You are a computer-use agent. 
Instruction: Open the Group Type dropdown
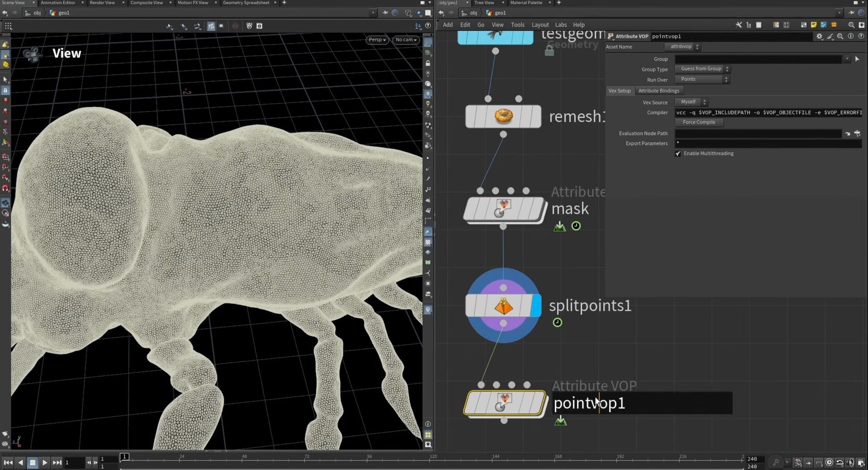coord(702,69)
